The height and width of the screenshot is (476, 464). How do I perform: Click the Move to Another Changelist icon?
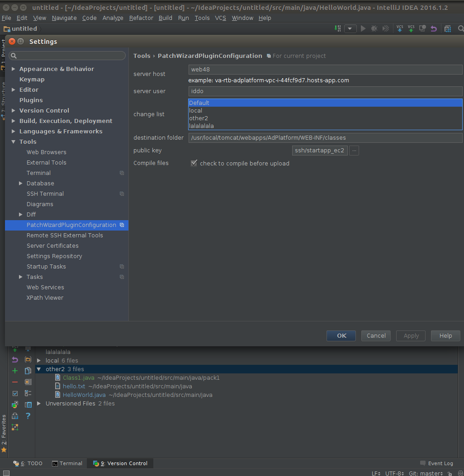click(15, 405)
